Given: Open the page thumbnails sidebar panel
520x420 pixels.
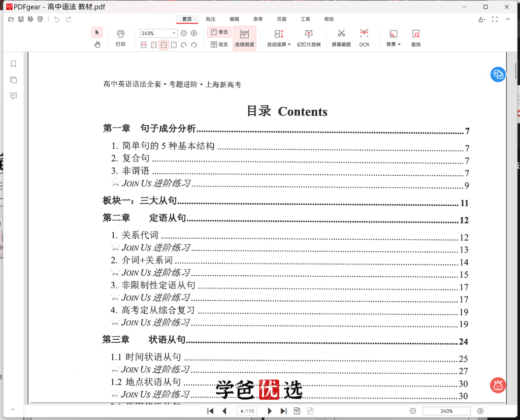Looking at the screenshot, I should point(13,80).
